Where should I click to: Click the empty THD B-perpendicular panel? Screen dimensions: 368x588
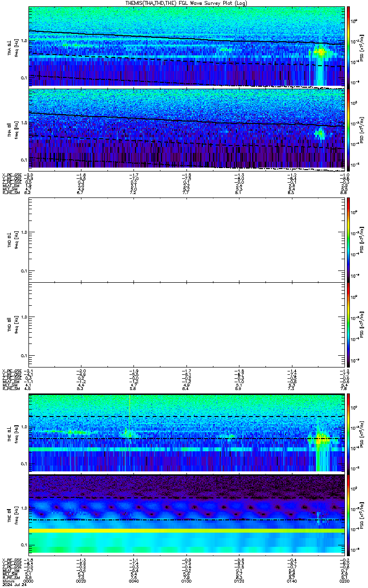pyautogui.click(x=186, y=241)
